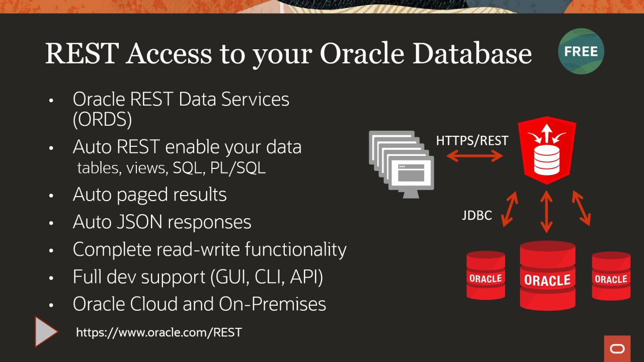
Task: Select the Oracle REST Data Services bullet
Action: click(181, 109)
